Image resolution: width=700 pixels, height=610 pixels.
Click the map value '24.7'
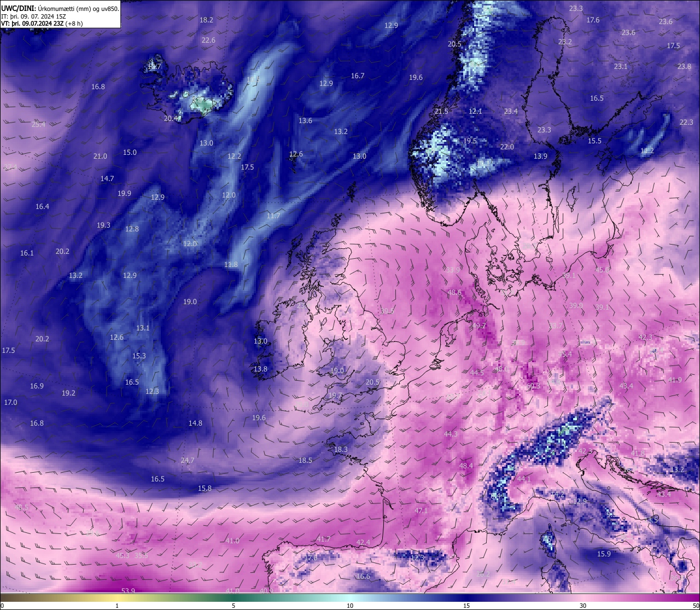(x=188, y=460)
